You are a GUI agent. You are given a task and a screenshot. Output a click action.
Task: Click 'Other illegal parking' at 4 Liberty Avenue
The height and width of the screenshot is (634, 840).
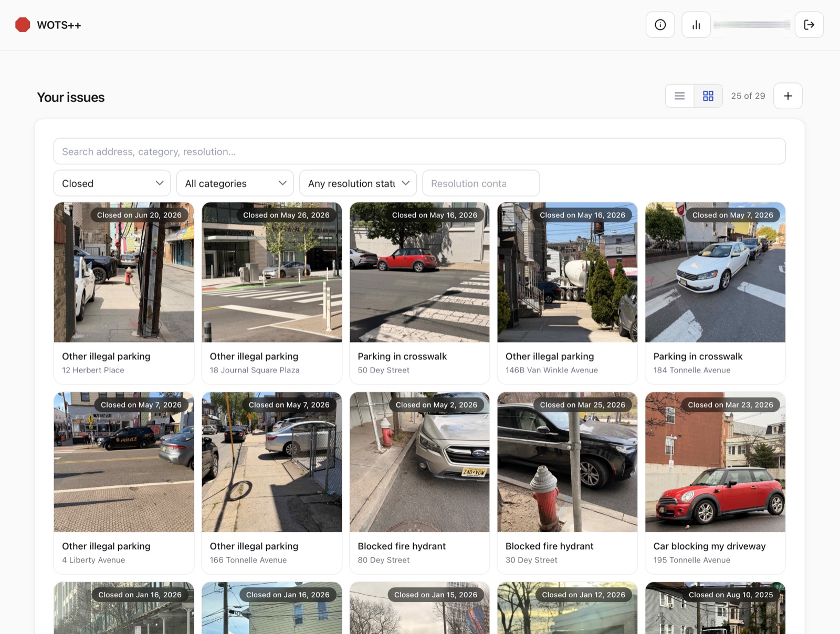point(106,546)
